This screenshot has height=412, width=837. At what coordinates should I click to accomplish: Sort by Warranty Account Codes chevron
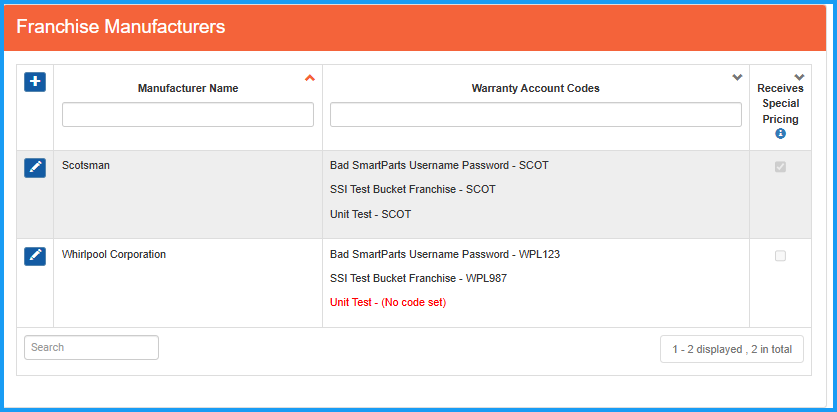point(737,78)
